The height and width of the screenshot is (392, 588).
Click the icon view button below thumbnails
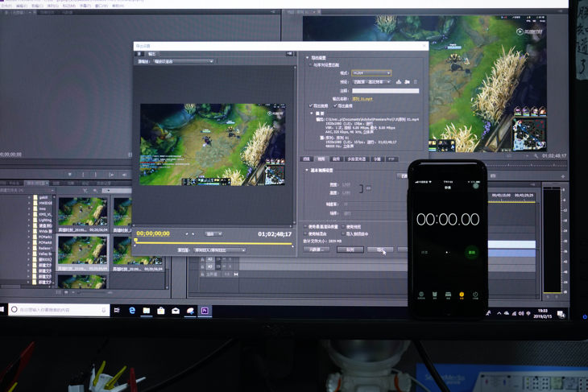[x=66, y=292]
